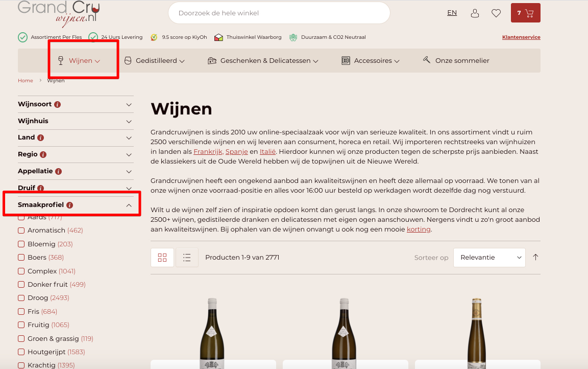Click the info icon next to Wijnsoort
The height and width of the screenshot is (369, 588).
[58, 104]
